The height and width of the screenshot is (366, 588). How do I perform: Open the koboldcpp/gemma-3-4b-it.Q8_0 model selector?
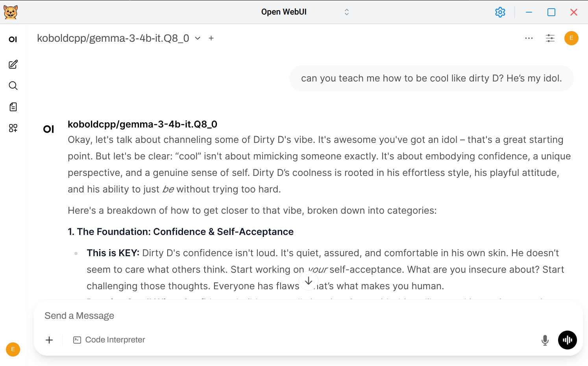[x=119, y=38]
